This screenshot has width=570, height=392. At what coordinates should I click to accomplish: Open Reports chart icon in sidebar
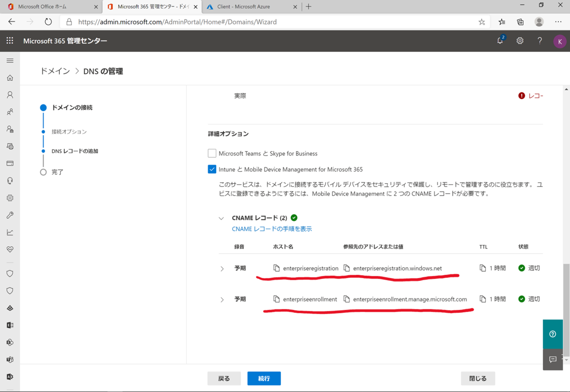point(10,232)
